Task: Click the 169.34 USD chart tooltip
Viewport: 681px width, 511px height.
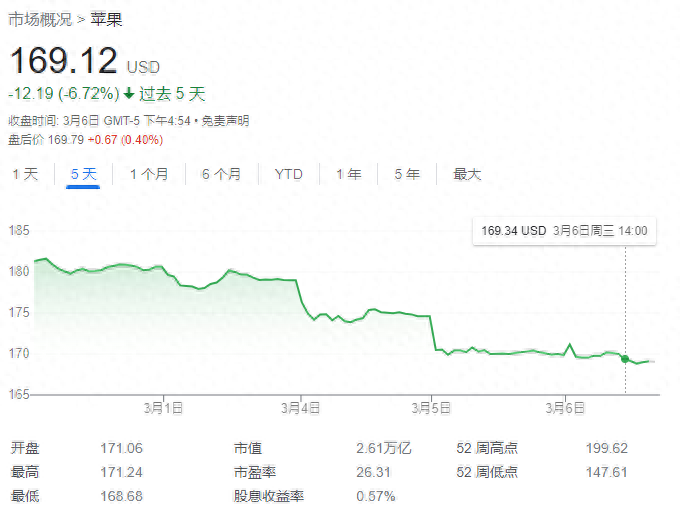Action: point(564,231)
